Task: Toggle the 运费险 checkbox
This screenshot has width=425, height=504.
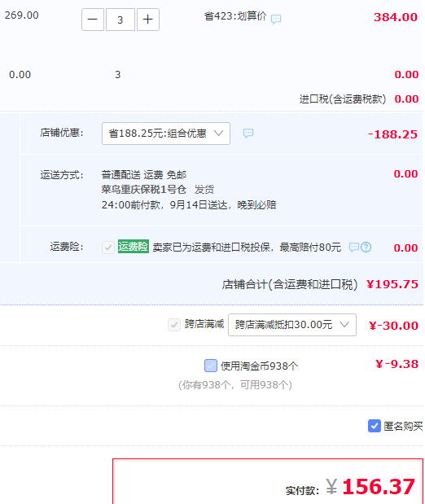Action: click(x=108, y=248)
